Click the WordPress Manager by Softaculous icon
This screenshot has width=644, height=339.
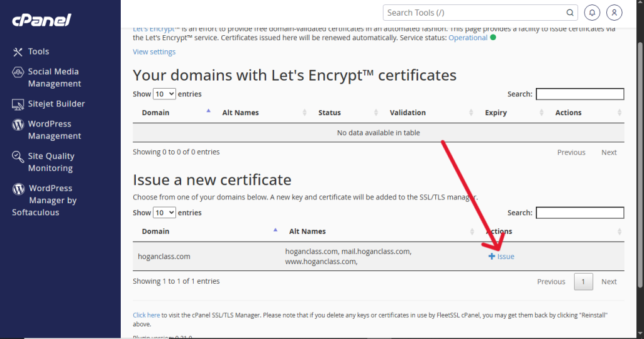(18, 189)
